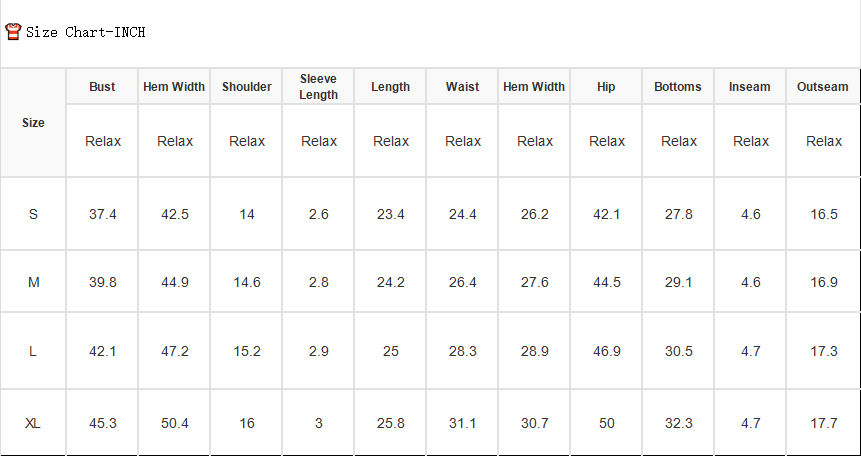The image size is (861, 456).
Task: Select the M size row label
Action: (x=33, y=282)
